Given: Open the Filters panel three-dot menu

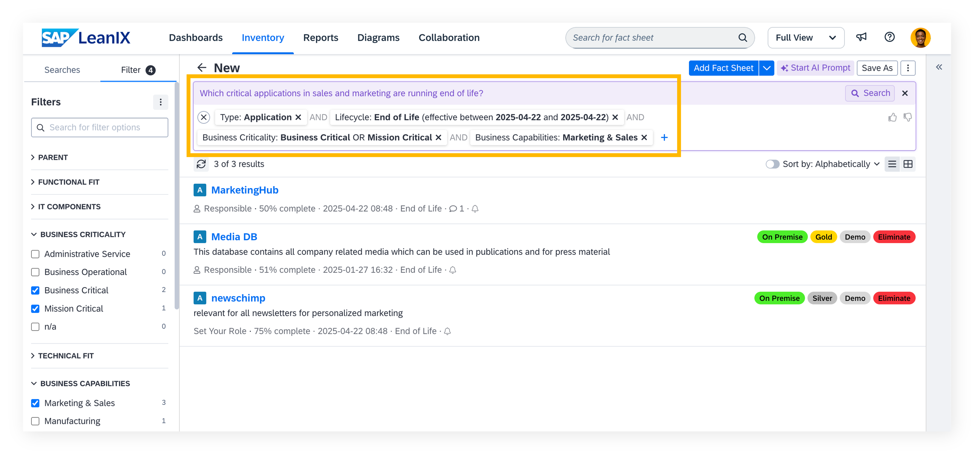Looking at the screenshot, I should 161,102.
